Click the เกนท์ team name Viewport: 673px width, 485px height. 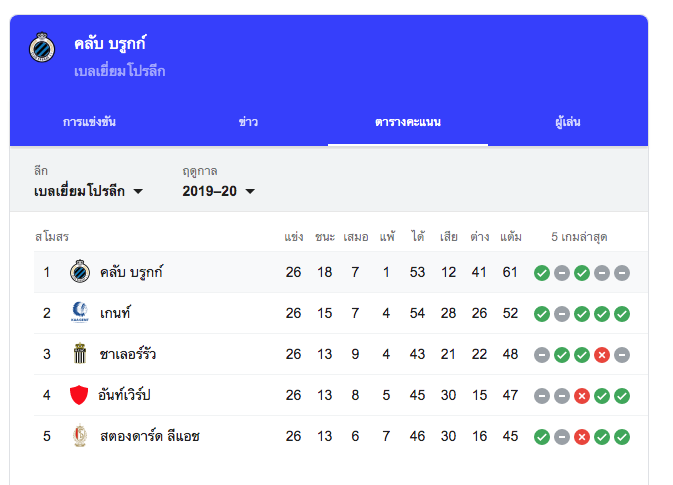click(x=115, y=313)
